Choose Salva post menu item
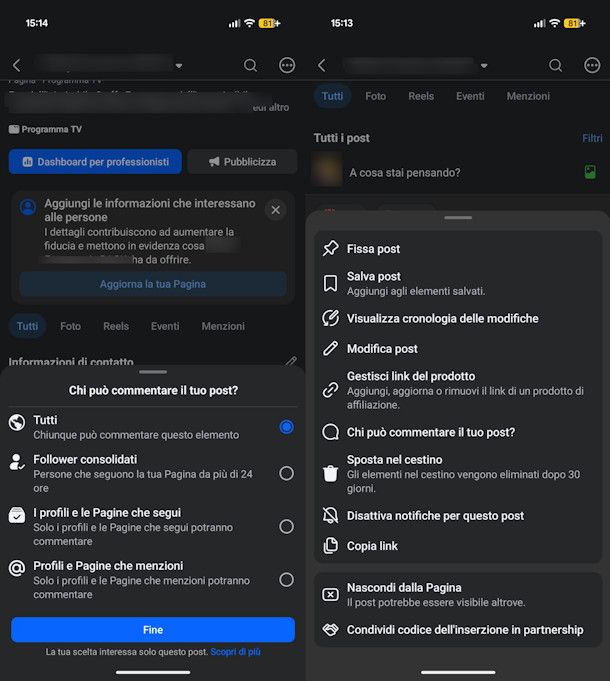Image resolution: width=610 pixels, height=681 pixels. pos(458,284)
